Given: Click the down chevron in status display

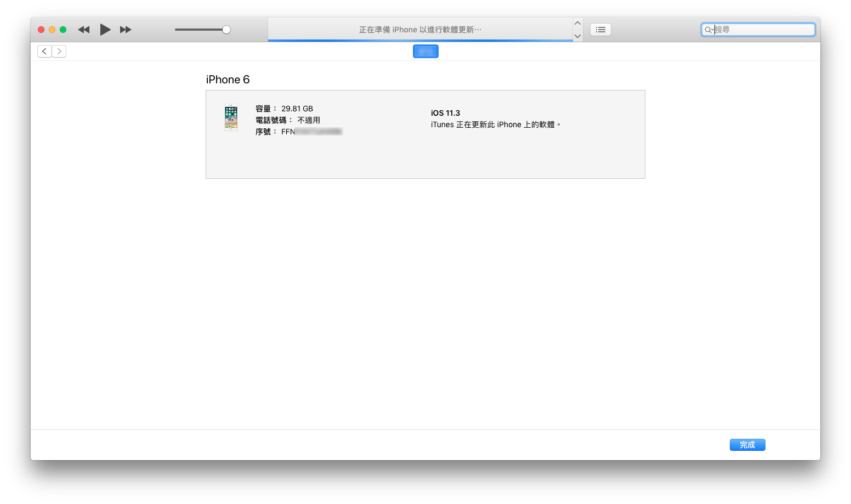Looking at the screenshot, I should click(x=577, y=36).
